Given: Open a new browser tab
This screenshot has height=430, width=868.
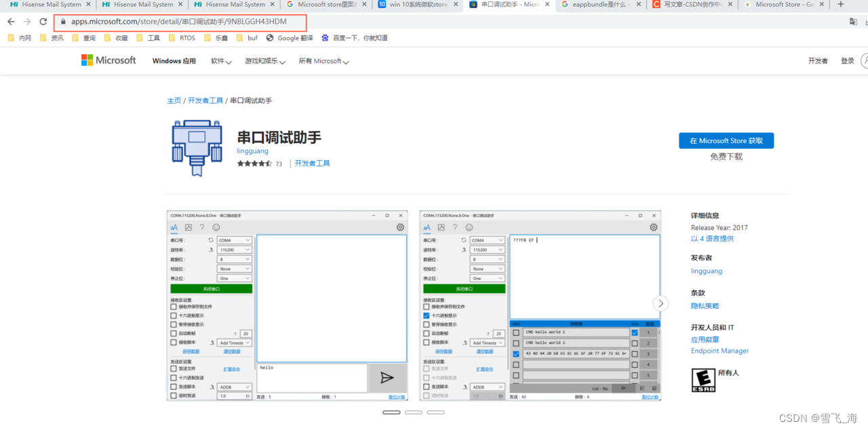Looking at the screenshot, I should (841, 4).
